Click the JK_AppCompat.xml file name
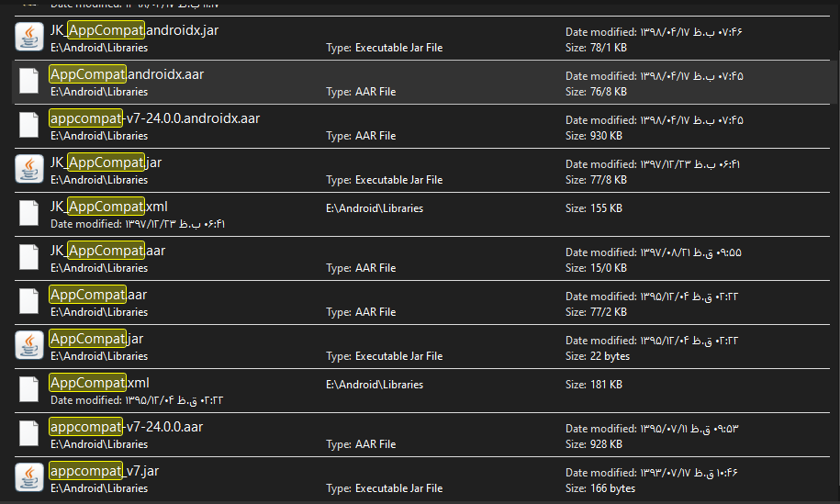840x504 pixels. (108, 207)
